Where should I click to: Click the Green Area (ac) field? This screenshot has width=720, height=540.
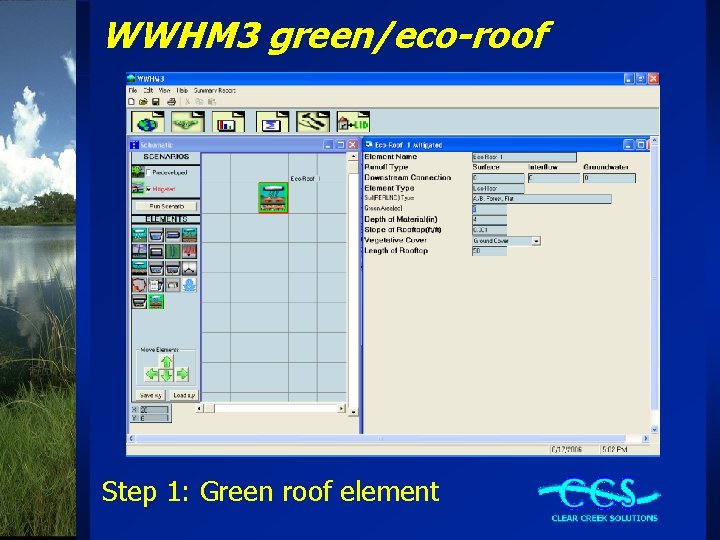(x=489, y=209)
